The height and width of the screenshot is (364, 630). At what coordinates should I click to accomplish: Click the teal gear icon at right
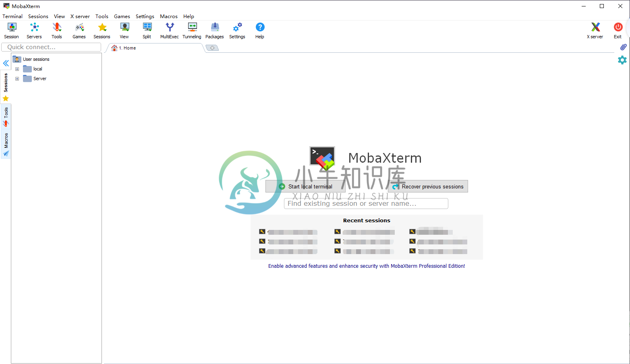pos(622,60)
